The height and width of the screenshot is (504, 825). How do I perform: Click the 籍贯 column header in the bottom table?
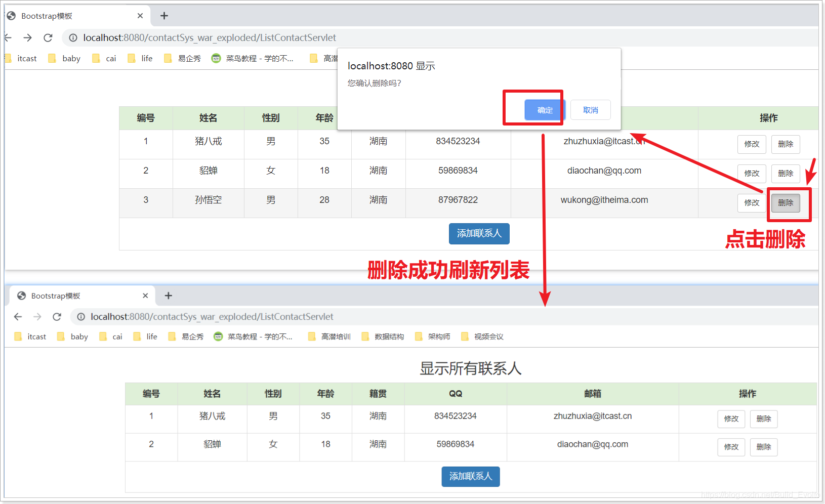(378, 394)
